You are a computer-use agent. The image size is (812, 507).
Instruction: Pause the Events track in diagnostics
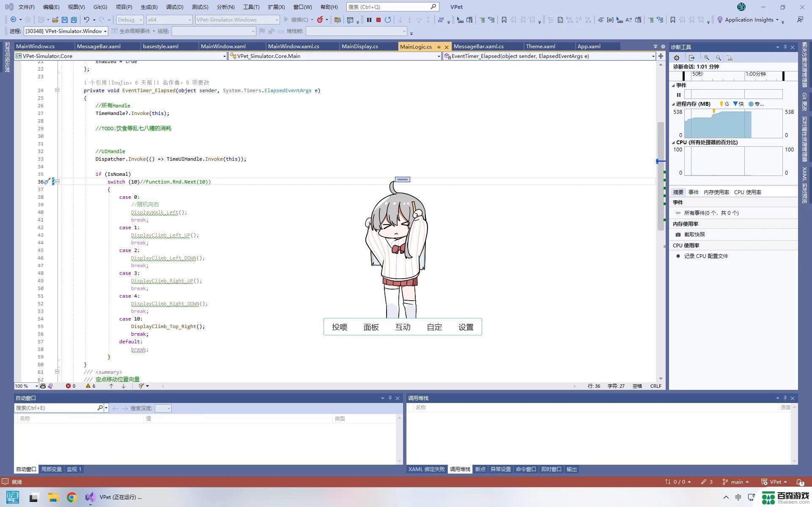[679, 95]
